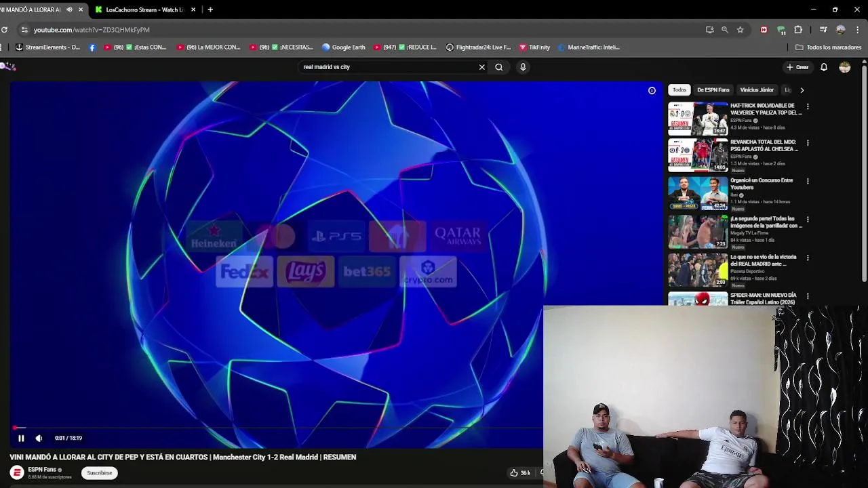The height and width of the screenshot is (488, 868).
Task: Click the youtube.com address bar URL
Action: [x=92, y=30]
